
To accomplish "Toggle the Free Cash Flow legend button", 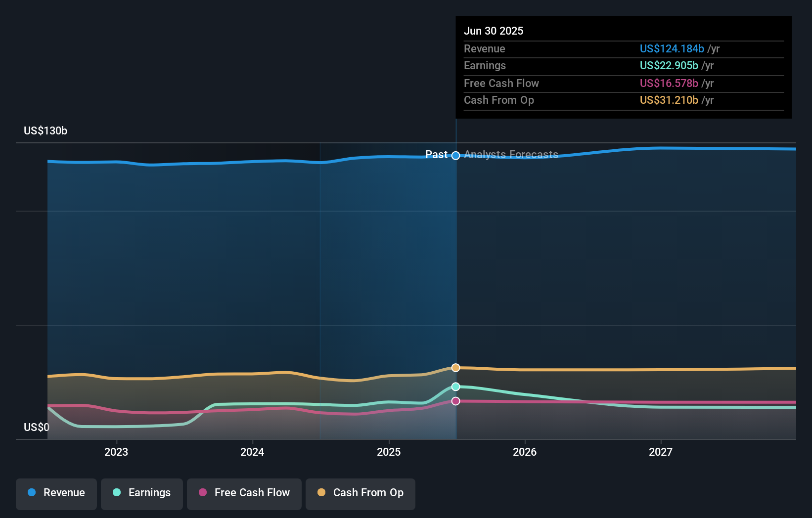I will coord(244,494).
